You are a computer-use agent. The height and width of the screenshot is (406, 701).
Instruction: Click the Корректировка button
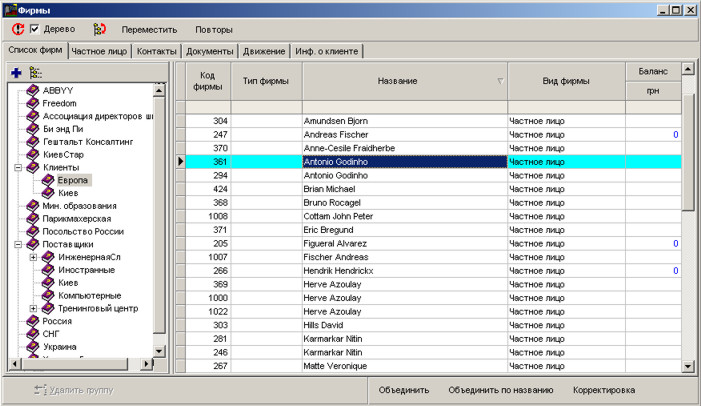tap(603, 390)
